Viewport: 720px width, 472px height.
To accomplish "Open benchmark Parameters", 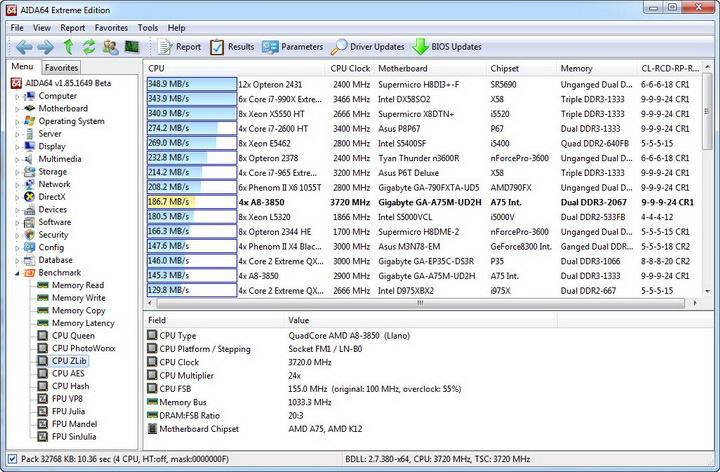I will [292, 47].
